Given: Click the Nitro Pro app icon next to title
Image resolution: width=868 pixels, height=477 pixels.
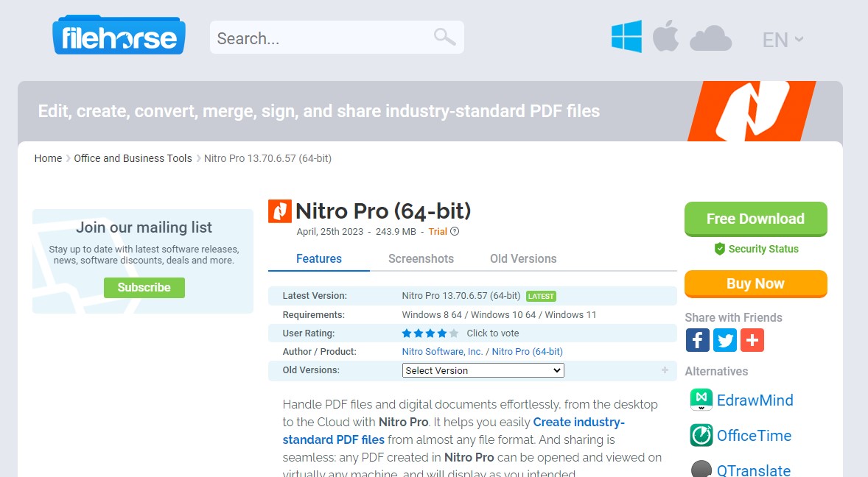Looking at the screenshot, I should click(279, 211).
